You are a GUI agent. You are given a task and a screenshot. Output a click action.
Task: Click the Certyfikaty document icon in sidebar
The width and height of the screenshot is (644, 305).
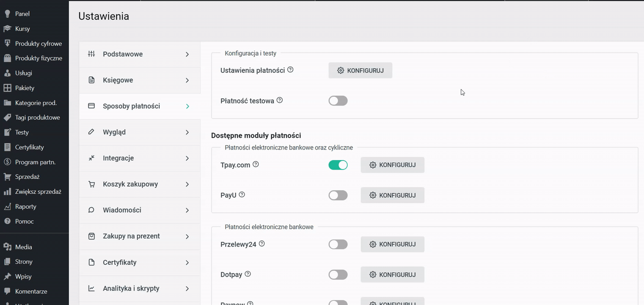pos(7,147)
